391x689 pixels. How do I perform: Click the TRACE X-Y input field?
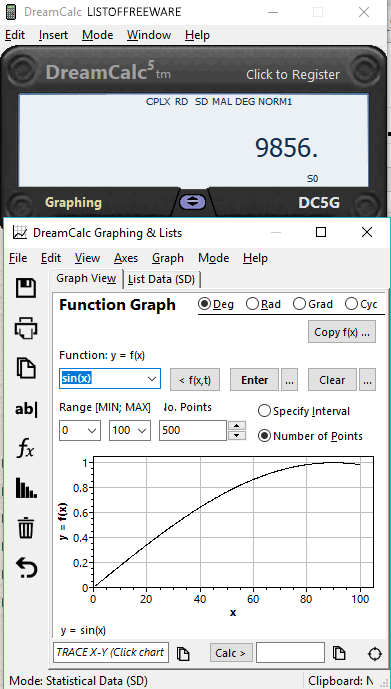pyautogui.click(x=111, y=652)
